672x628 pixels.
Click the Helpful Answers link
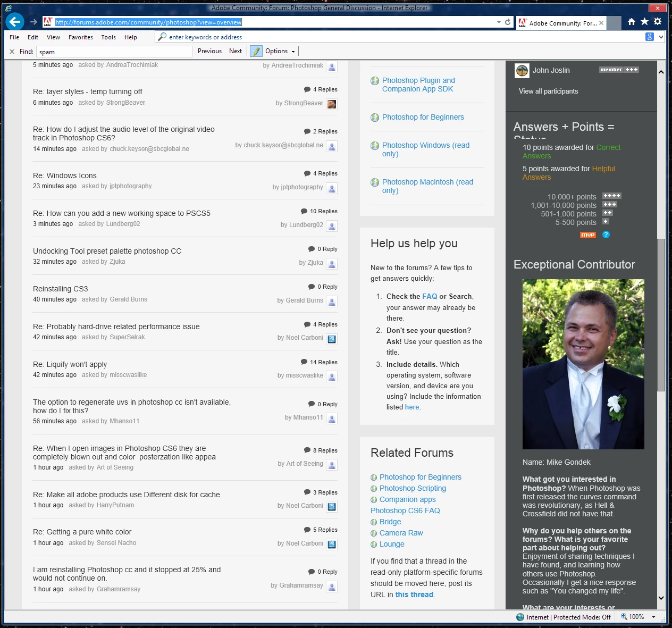point(569,173)
